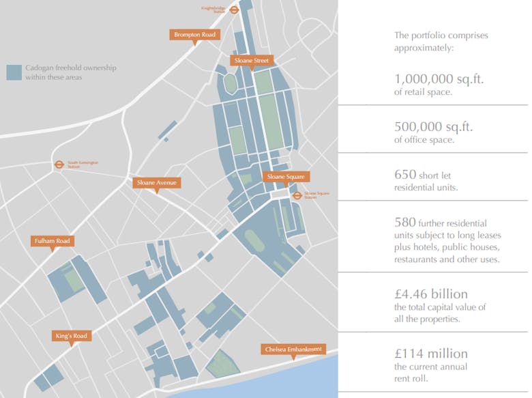Click the Knightsbridge Station underground roundel
Image resolution: width=532 pixels, height=398 pixels.
[x=233, y=10]
